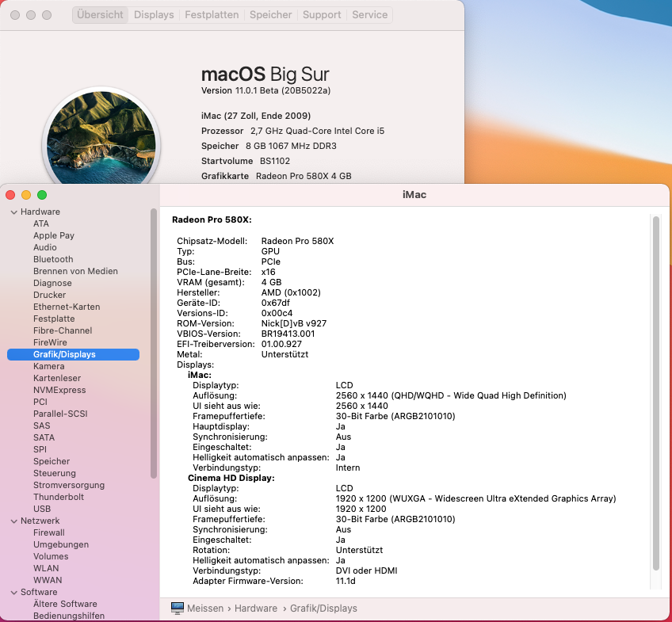Image resolution: width=672 pixels, height=622 pixels.
Task: Open the Speicher tab in About This Mac
Action: coord(271,15)
